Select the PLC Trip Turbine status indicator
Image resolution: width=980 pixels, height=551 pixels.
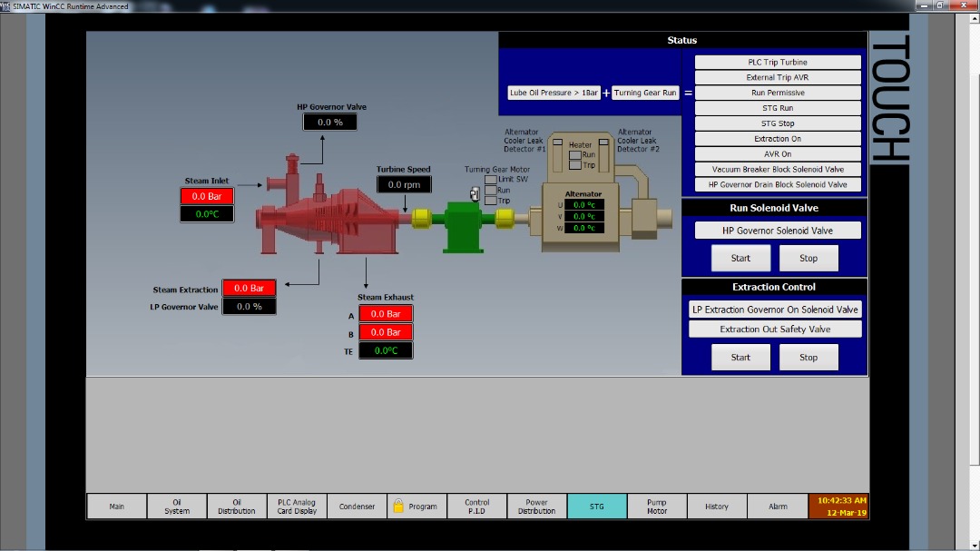[x=778, y=63]
